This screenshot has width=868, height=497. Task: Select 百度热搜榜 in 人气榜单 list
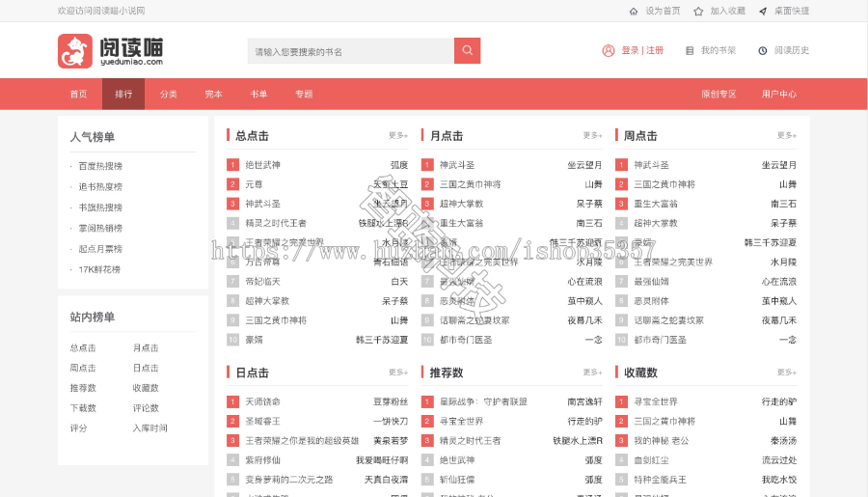100,166
